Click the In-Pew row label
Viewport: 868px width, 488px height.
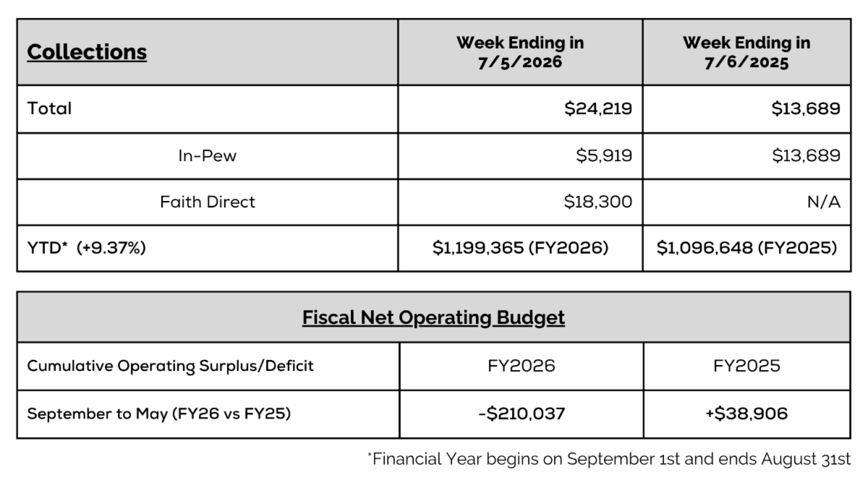(x=208, y=155)
